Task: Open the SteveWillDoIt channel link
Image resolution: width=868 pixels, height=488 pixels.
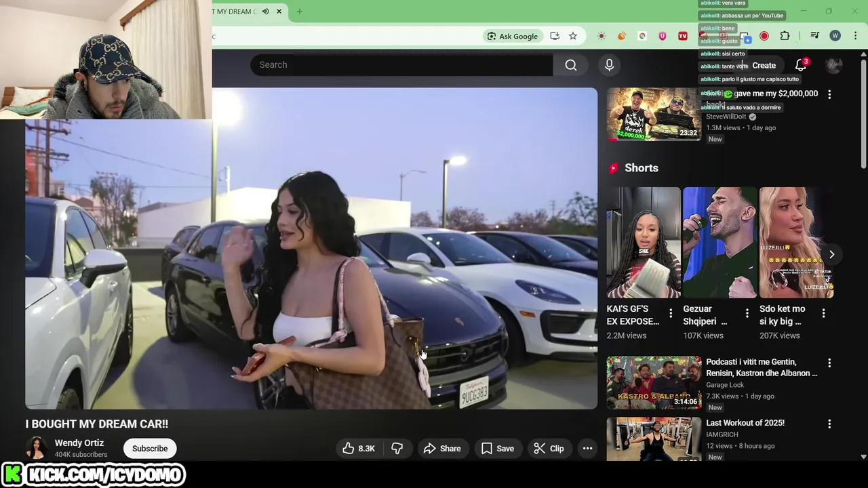Action: 726,117
